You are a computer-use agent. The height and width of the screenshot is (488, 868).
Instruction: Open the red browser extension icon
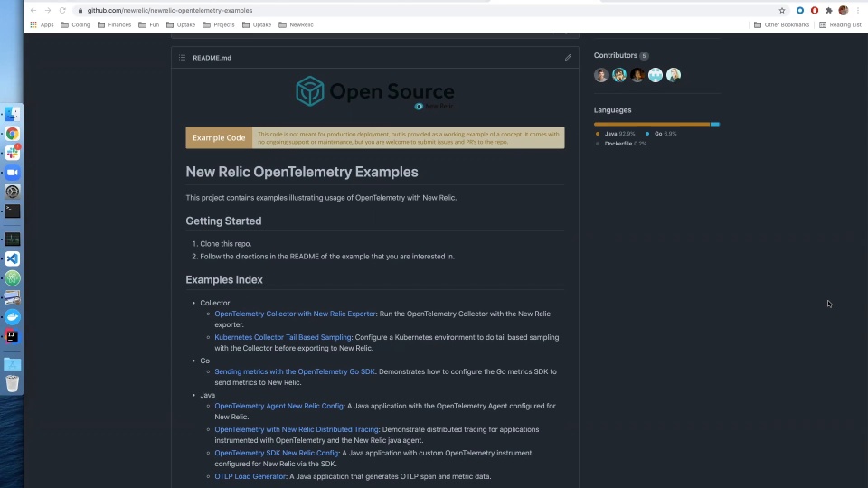tap(815, 11)
